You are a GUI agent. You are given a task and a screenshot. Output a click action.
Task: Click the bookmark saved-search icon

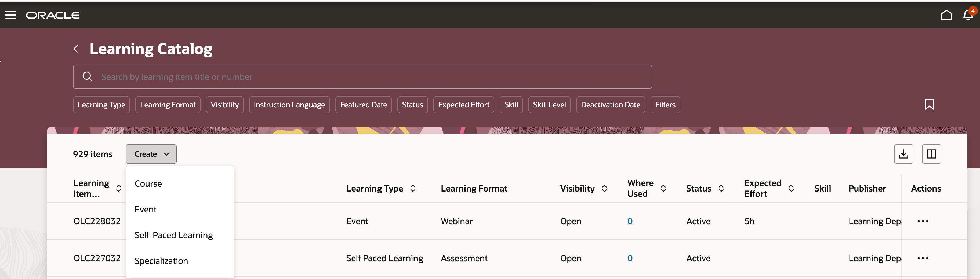coord(930,105)
